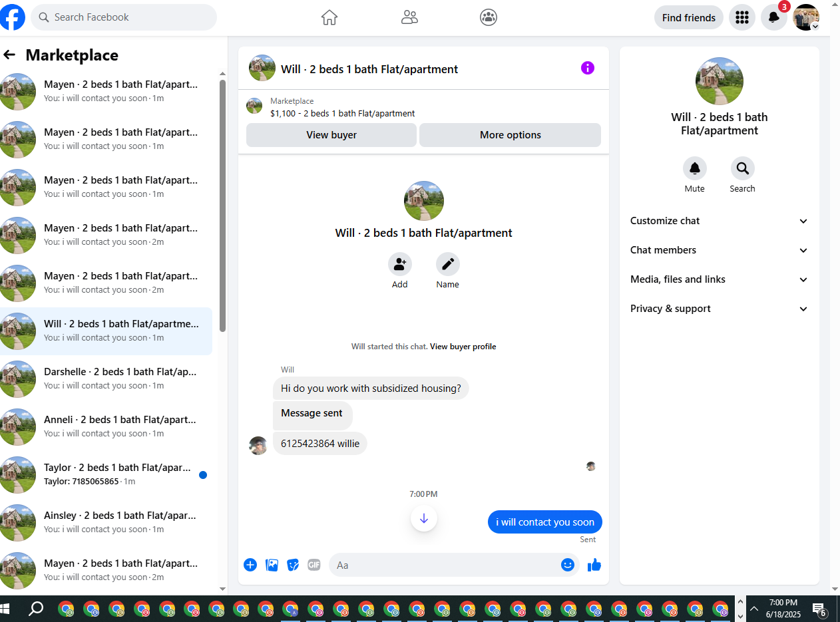The width and height of the screenshot is (840, 622).
Task: Open conversation information purple icon
Action: tap(588, 68)
